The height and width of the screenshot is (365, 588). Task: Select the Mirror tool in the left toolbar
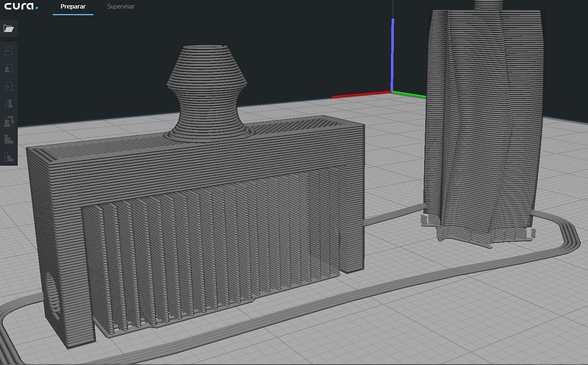click(9, 104)
